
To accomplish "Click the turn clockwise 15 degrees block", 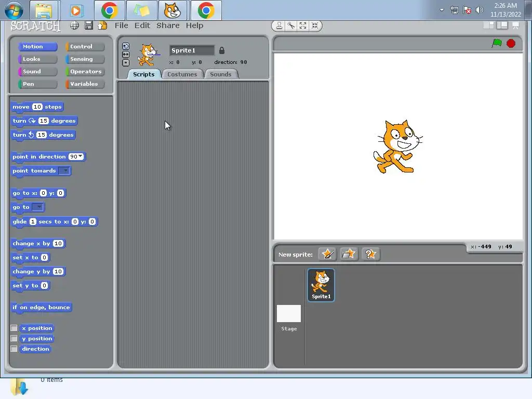I will (44, 121).
